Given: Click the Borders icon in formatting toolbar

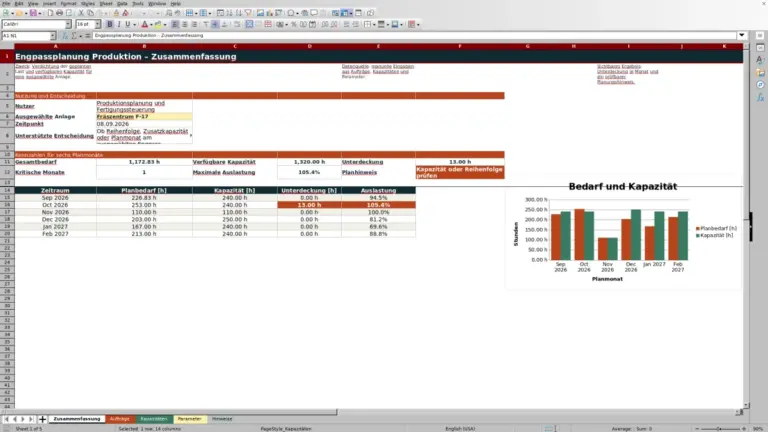Looking at the screenshot, I should pos(367,24).
